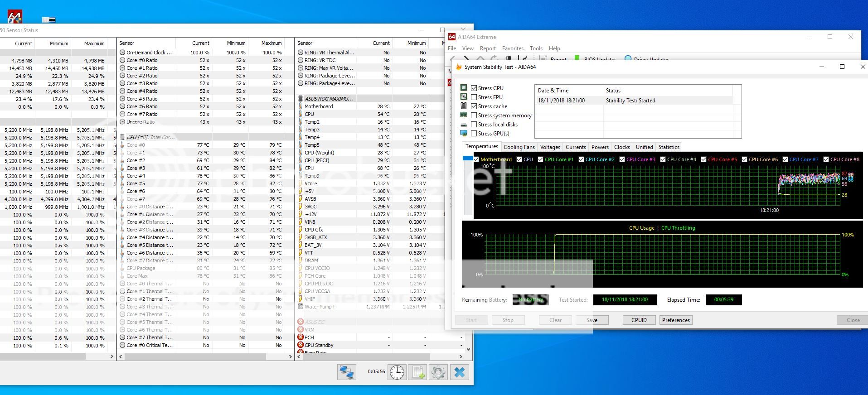Click the lightning icon beside Vcore
The width and height of the screenshot is (868, 395).
(301, 183)
